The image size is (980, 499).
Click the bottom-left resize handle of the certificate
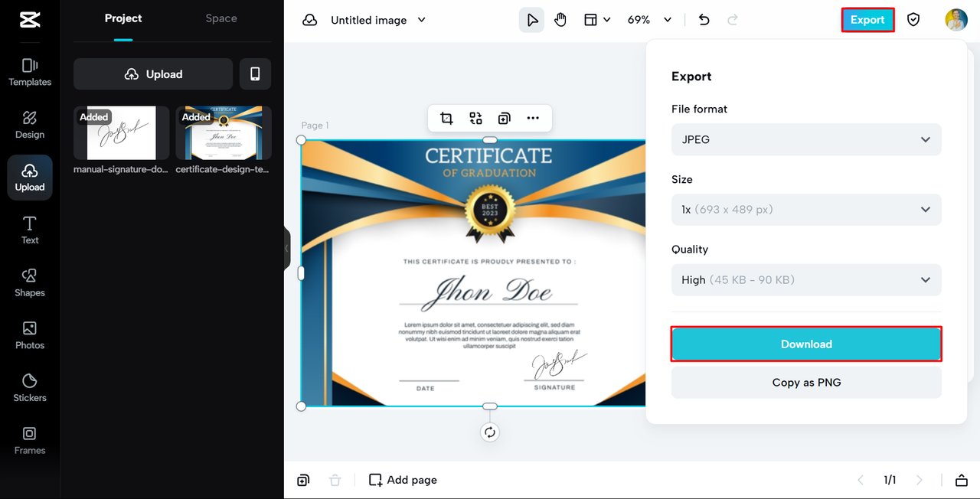301,406
